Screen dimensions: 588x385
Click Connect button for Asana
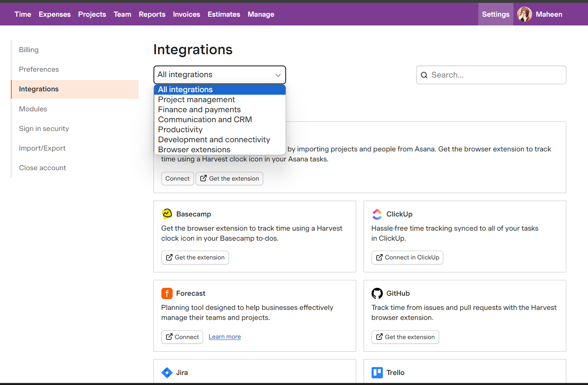coord(178,179)
